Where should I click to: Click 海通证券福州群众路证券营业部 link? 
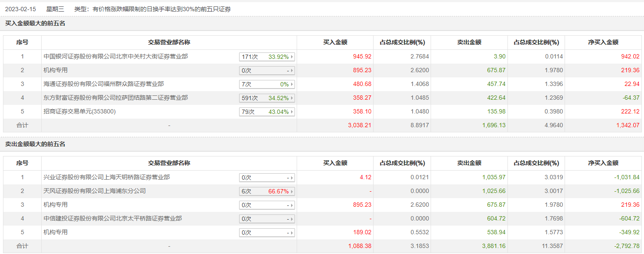103,84
